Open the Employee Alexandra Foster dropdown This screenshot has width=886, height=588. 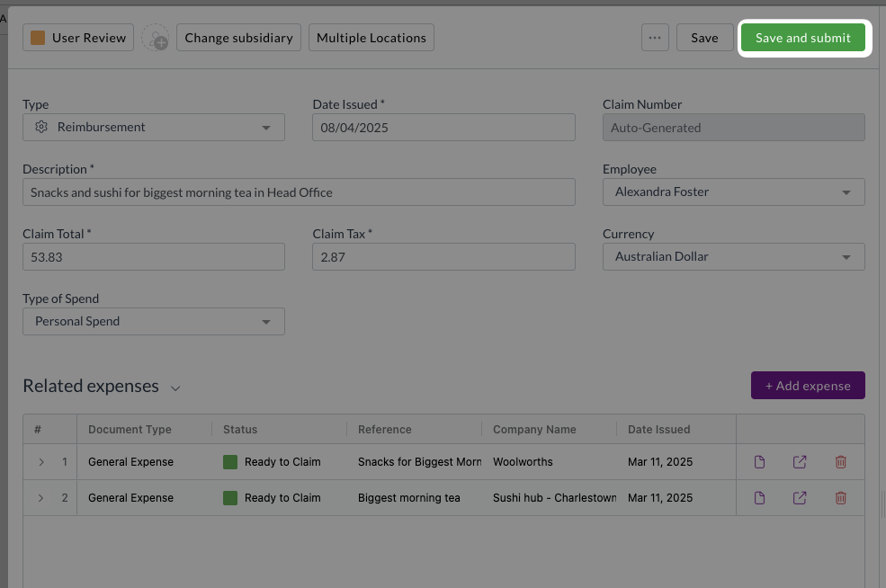coord(733,192)
